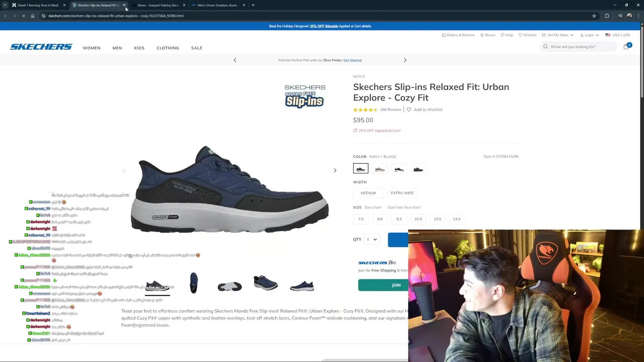The image size is (644, 362).
Task: Choose MEDIUM width
Action: 368,193
